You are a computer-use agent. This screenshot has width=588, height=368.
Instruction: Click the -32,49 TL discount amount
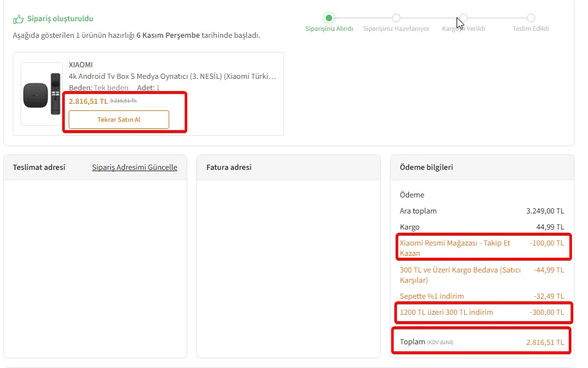(x=549, y=296)
